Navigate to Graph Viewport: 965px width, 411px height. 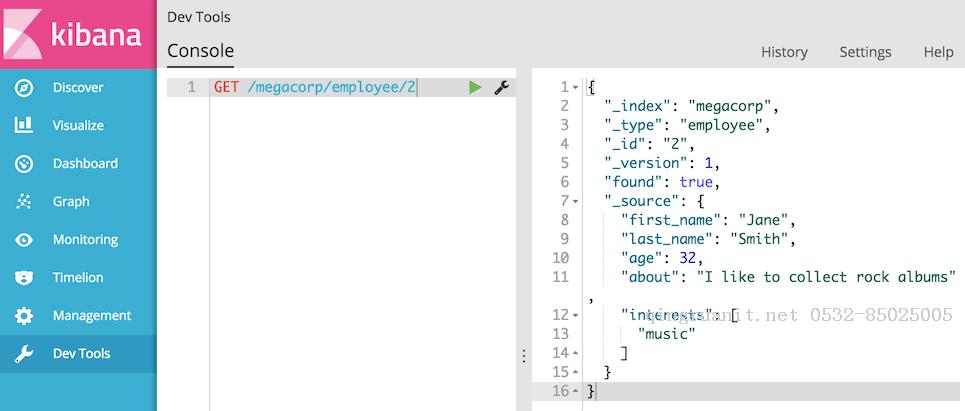point(71,202)
